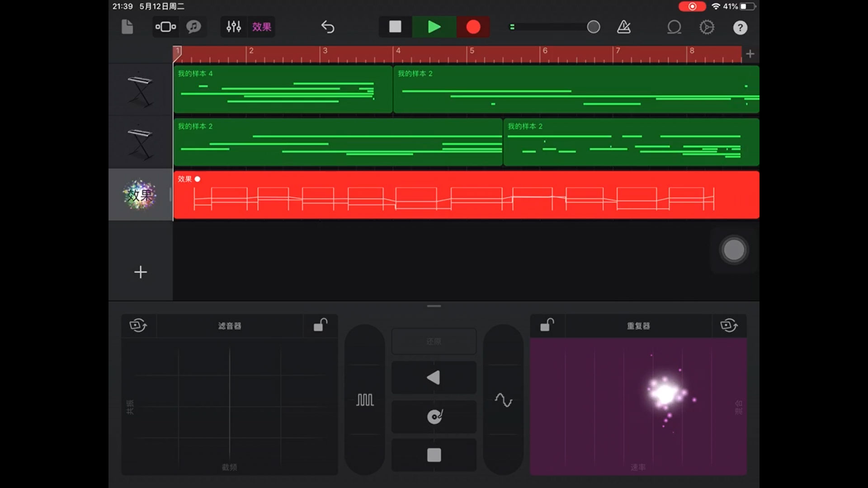Add song section plus button

pos(750,54)
